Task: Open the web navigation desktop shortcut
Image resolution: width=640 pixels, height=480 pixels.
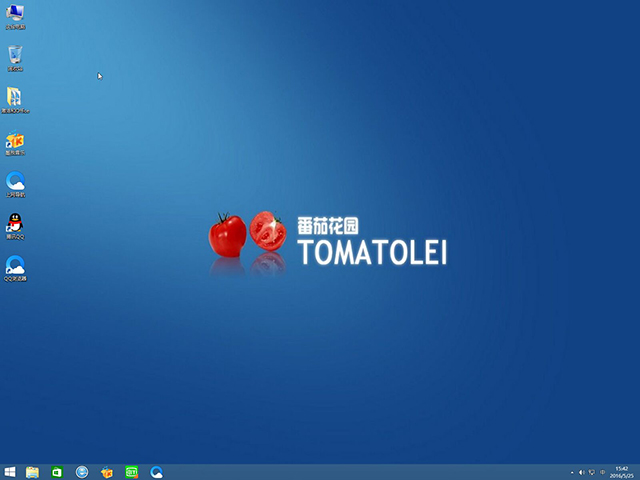Action: click(15, 182)
